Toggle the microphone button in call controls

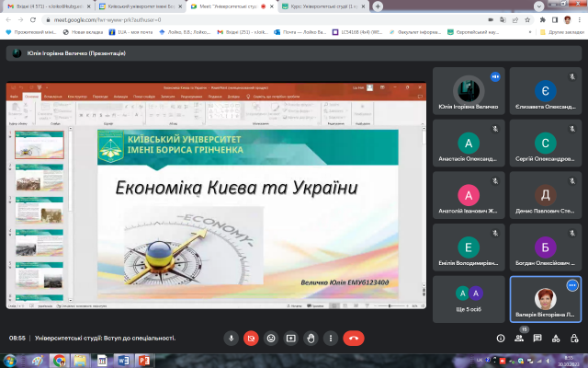click(232, 338)
